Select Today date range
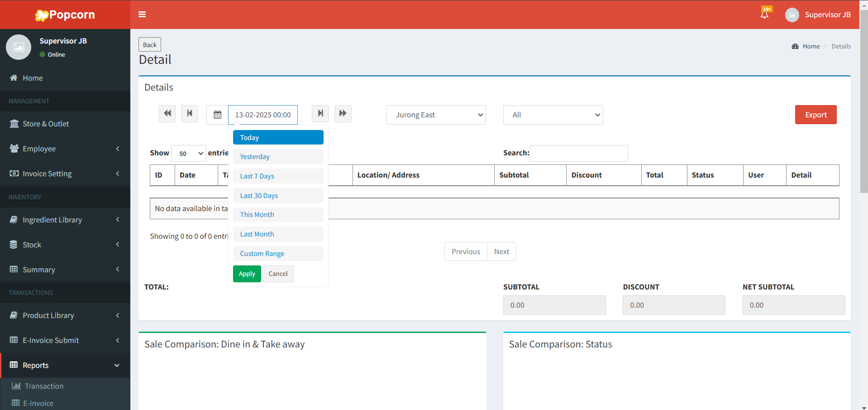 point(278,137)
